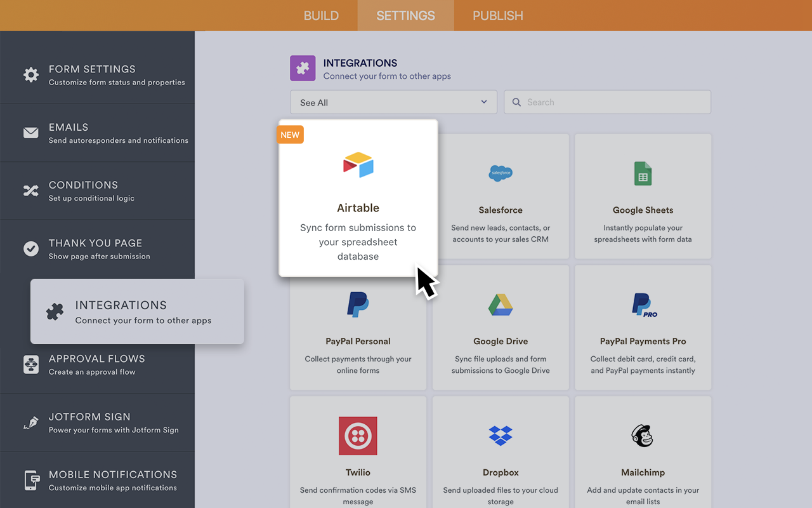Select the Twilio icon
812x508 pixels.
point(358,436)
